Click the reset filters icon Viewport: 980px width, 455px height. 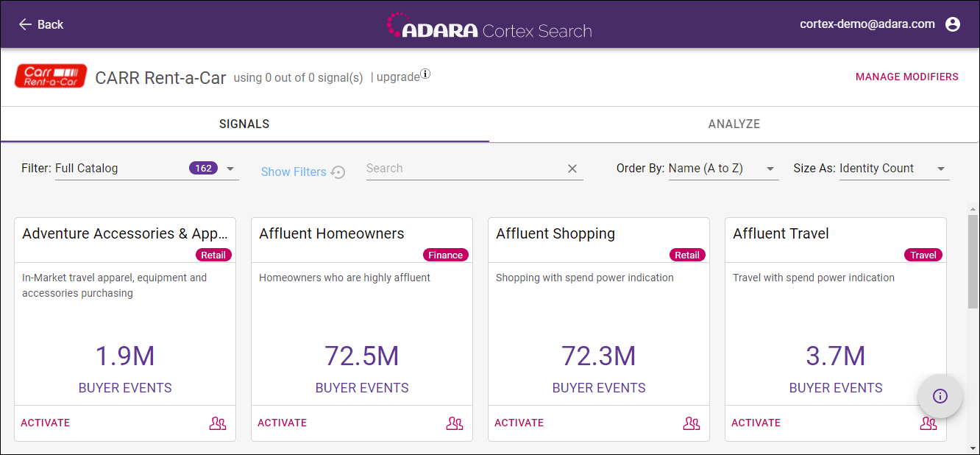tap(338, 172)
